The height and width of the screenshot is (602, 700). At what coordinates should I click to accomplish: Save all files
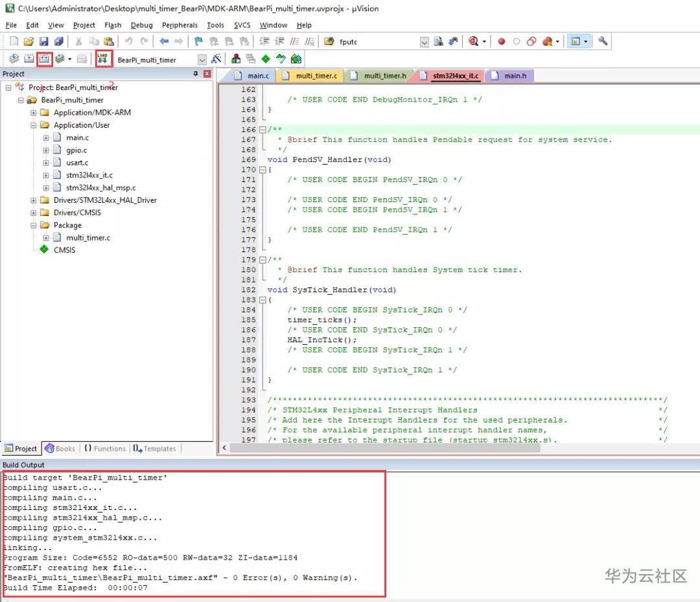(x=58, y=41)
